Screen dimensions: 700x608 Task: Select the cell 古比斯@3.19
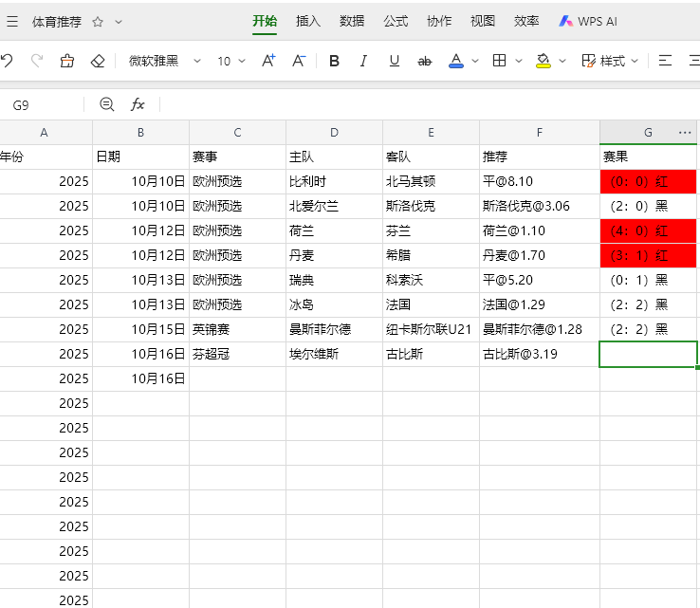click(x=540, y=355)
